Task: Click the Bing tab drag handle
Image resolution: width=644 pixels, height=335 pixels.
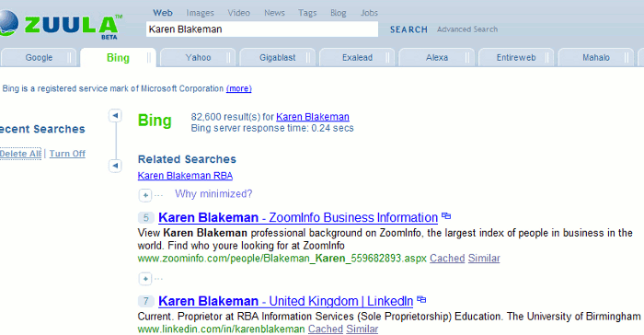Action: [x=149, y=58]
